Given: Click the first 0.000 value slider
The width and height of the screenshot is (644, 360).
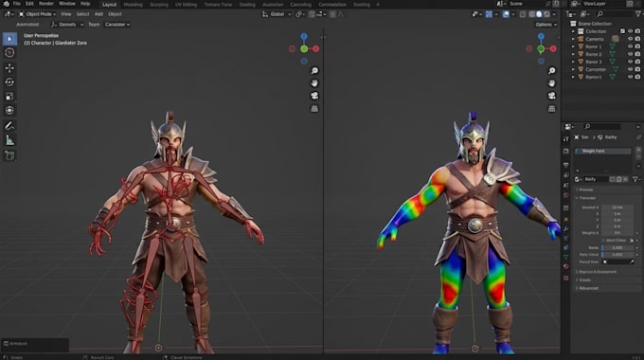Looking at the screenshot, I should click(x=617, y=248).
